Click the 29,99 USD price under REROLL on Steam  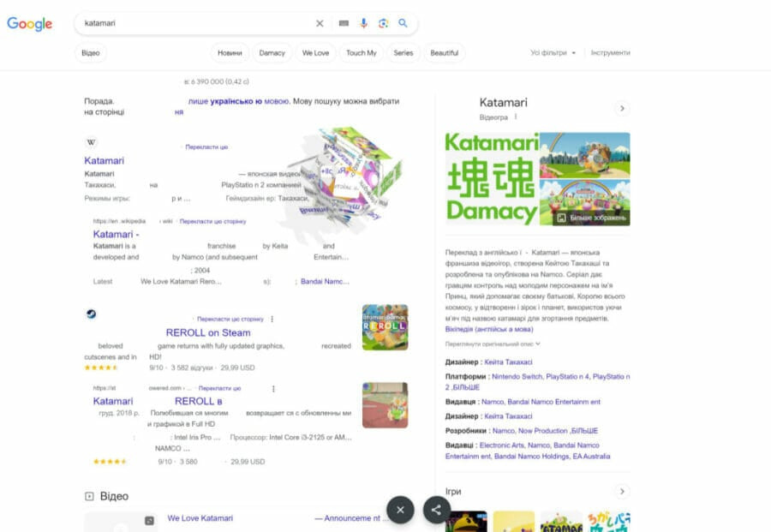point(237,368)
